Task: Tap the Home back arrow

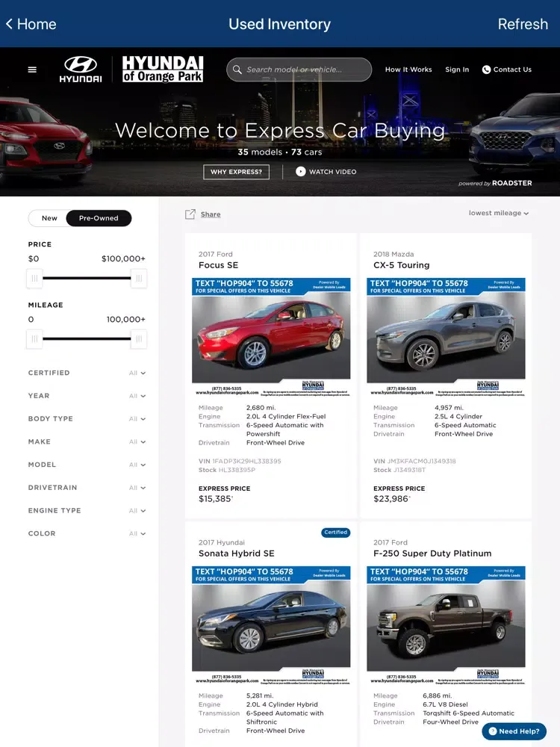Action: [x=9, y=24]
